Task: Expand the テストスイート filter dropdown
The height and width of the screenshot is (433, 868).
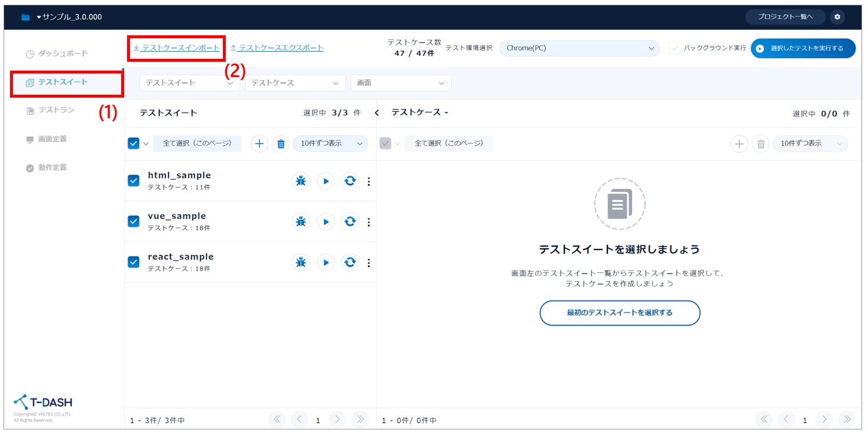Action: point(189,83)
